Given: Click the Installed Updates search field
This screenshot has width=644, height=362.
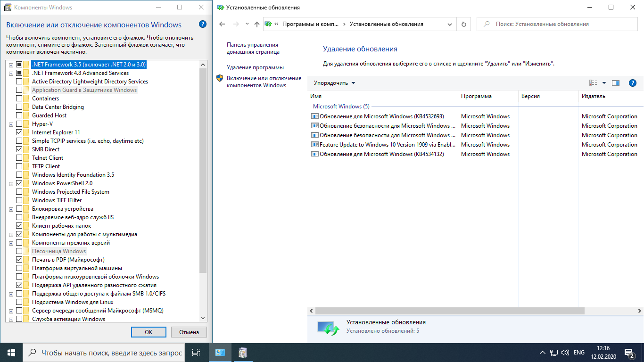Looking at the screenshot, I should point(558,24).
